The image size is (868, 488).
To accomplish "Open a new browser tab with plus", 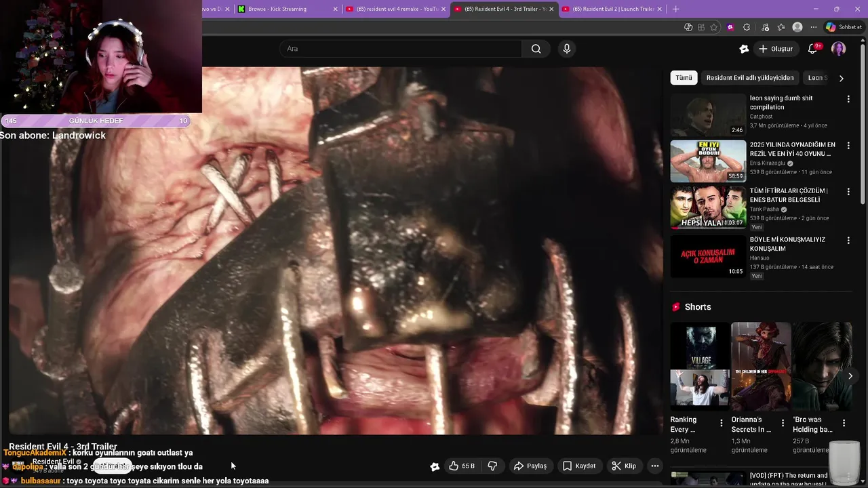I will pos(675,9).
